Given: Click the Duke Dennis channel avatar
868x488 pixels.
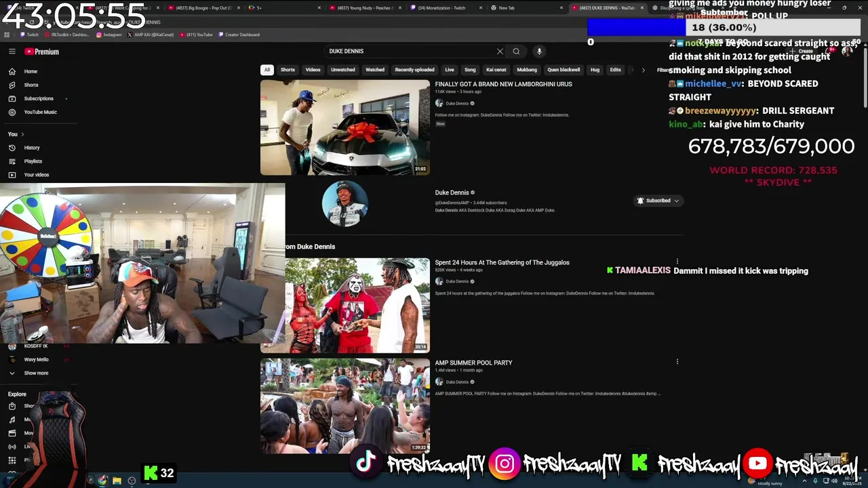Looking at the screenshot, I should click(x=344, y=203).
